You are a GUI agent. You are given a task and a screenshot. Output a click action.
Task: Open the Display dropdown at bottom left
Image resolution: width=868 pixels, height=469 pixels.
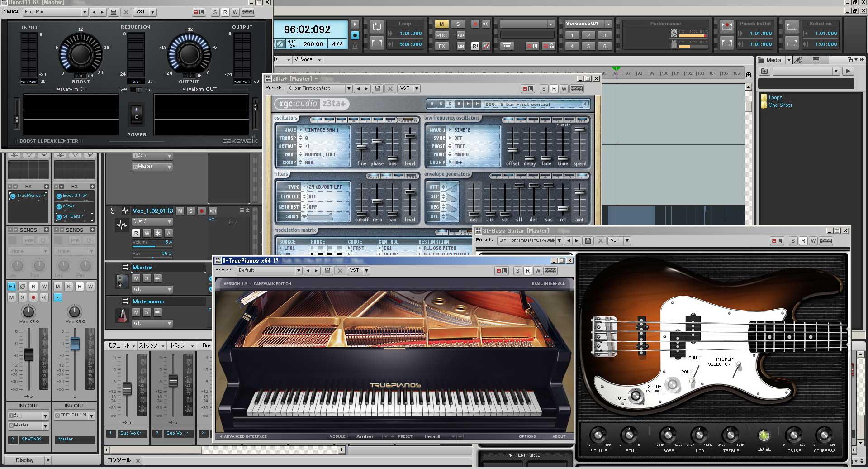point(48,460)
